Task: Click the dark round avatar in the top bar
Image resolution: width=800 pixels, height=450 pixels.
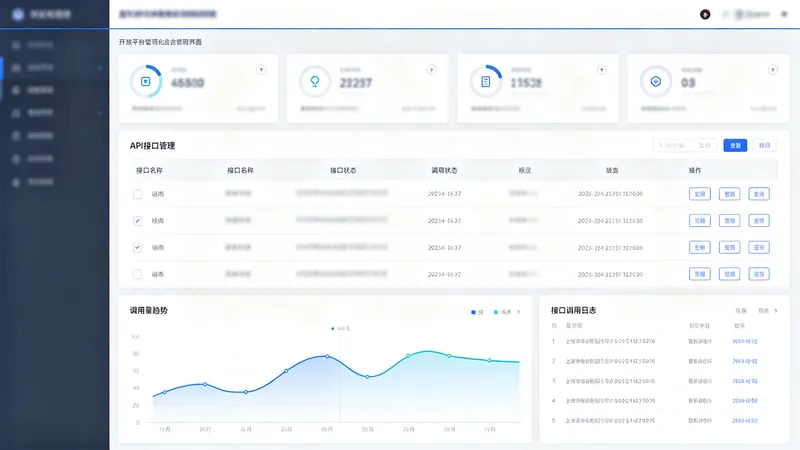Action: pos(705,14)
